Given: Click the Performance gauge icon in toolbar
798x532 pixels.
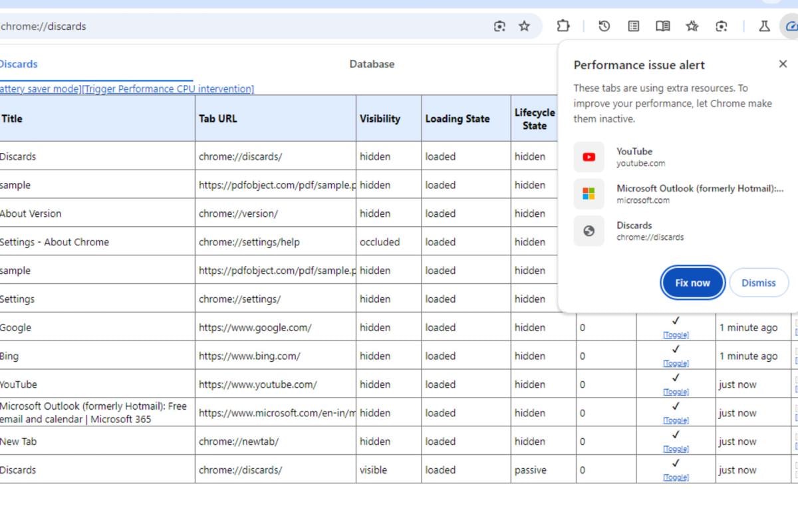Looking at the screenshot, I should point(791,27).
